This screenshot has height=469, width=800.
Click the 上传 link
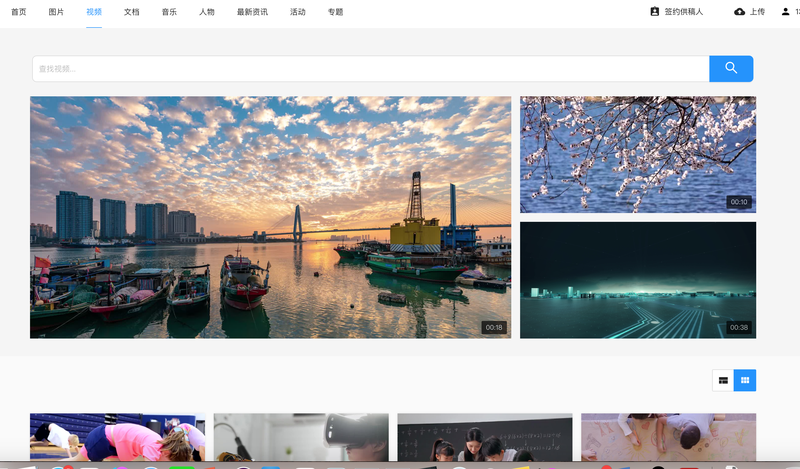coord(757,12)
